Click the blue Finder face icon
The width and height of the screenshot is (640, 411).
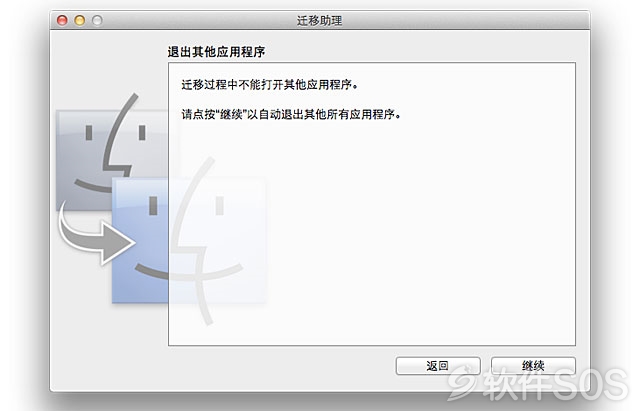pyautogui.click(x=140, y=241)
